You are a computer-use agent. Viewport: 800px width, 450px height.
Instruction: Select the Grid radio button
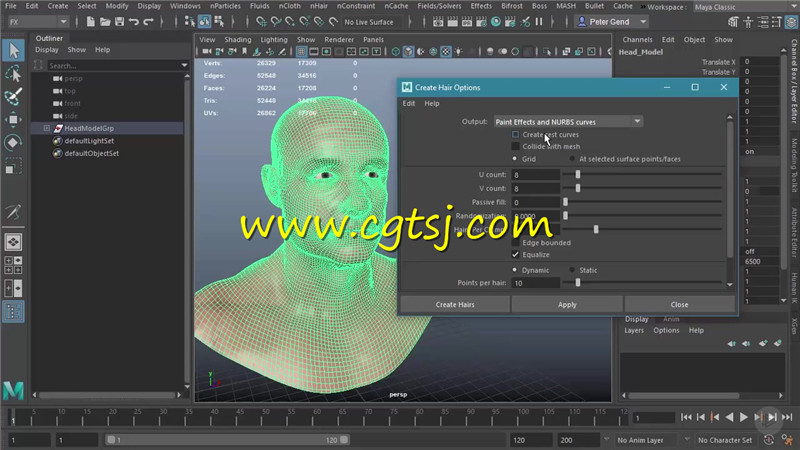514,159
